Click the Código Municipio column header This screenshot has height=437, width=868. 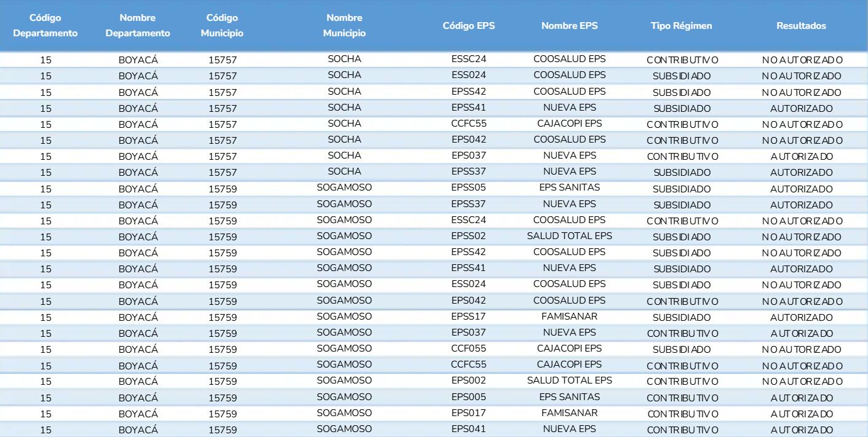(222, 26)
